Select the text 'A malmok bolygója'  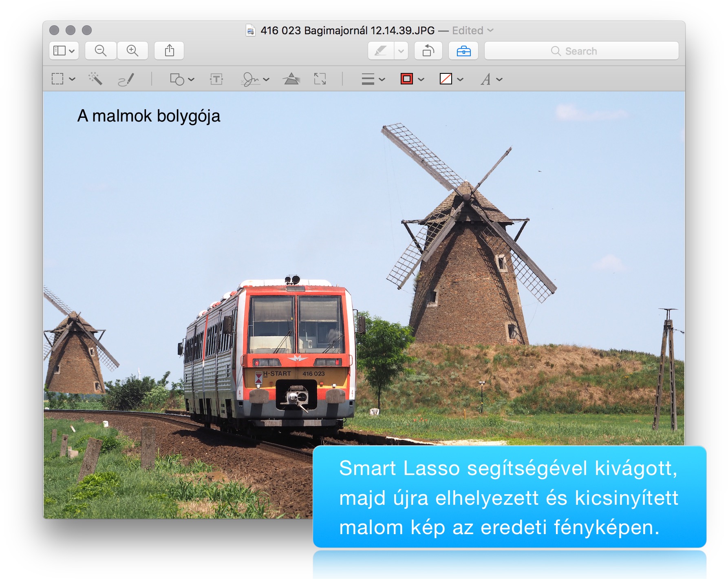click(149, 116)
